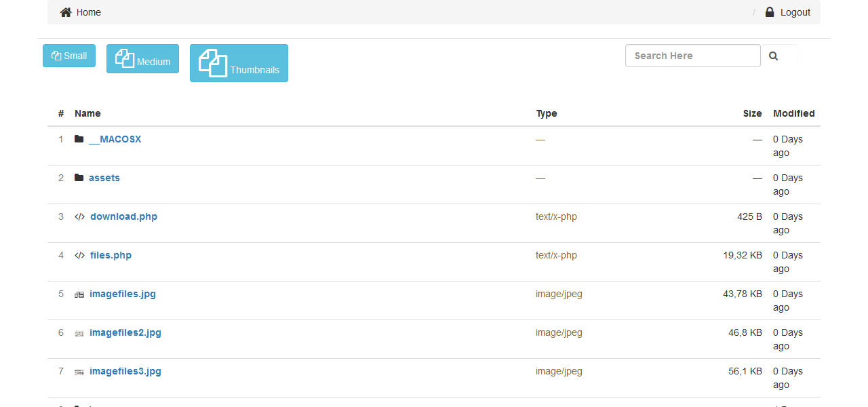Viewport: 868px width, 407px height.
Task: Click the folder icon beside __MACOSX
Action: (x=79, y=139)
